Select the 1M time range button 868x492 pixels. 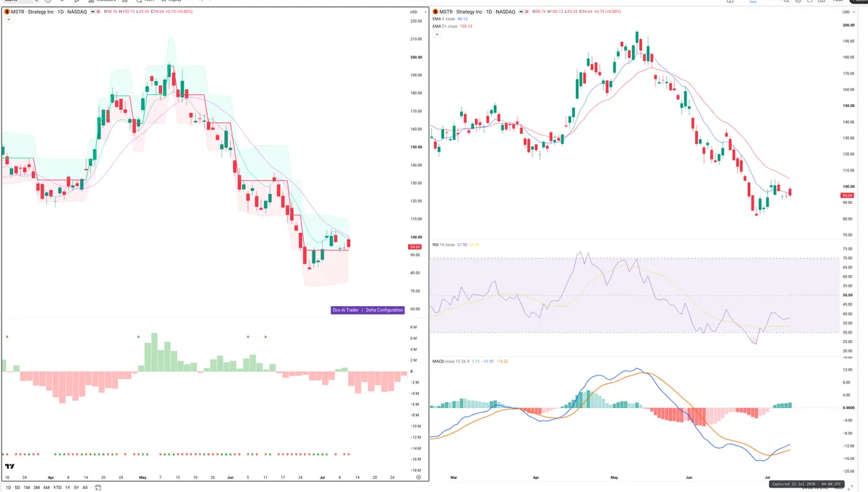pos(27,488)
